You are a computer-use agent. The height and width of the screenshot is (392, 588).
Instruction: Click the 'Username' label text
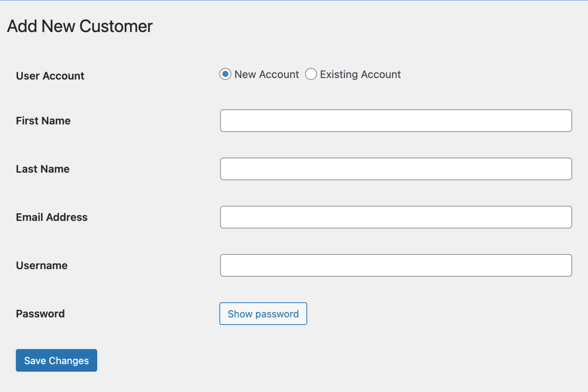click(x=42, y=265)
